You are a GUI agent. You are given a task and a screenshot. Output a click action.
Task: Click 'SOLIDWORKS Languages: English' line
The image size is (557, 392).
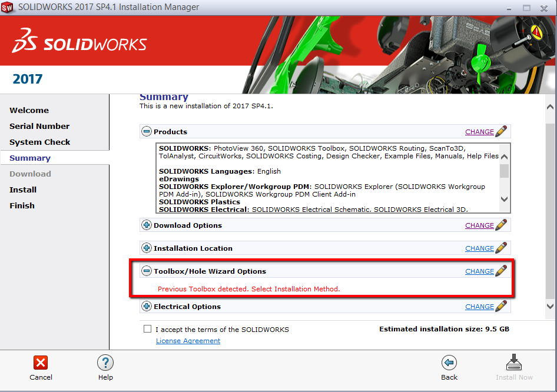click(220, 171)
